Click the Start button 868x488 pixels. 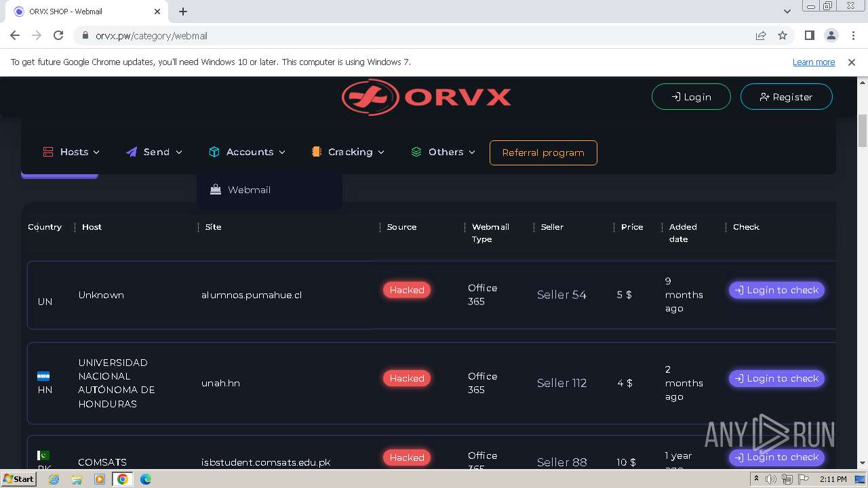click(19, 479)
